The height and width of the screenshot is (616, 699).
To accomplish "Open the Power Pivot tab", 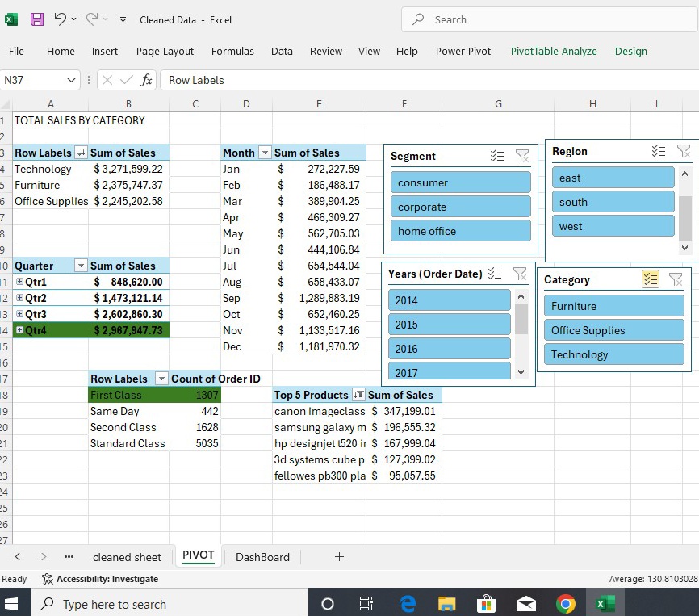I will 463,51.
